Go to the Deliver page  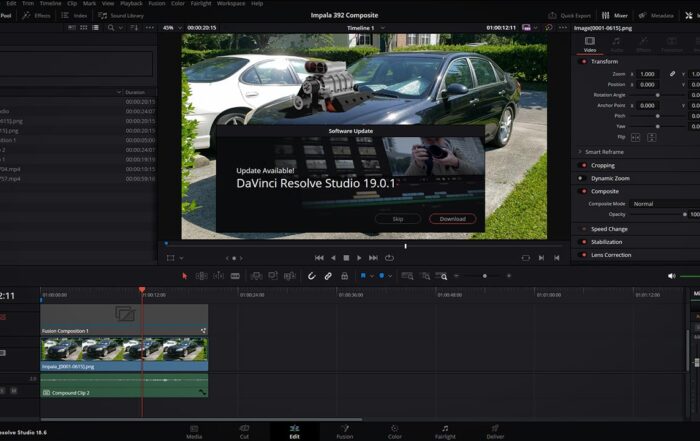(x=495, y=432)
